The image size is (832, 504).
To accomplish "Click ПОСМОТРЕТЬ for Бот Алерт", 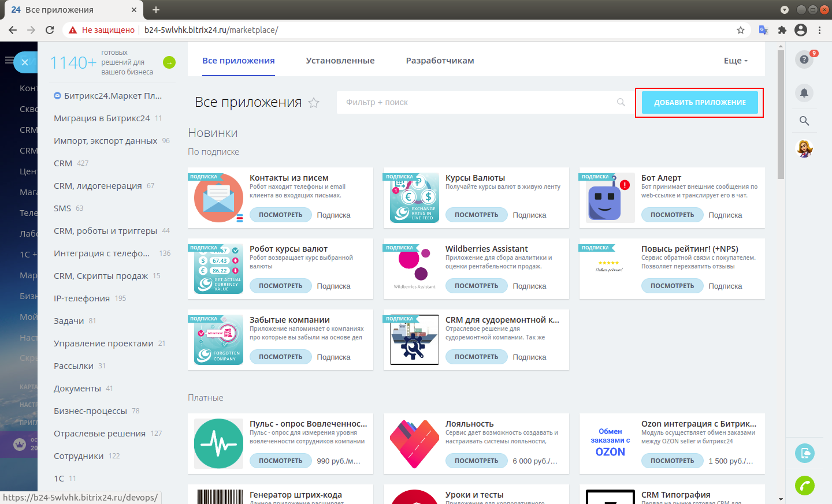I will 673,215.
